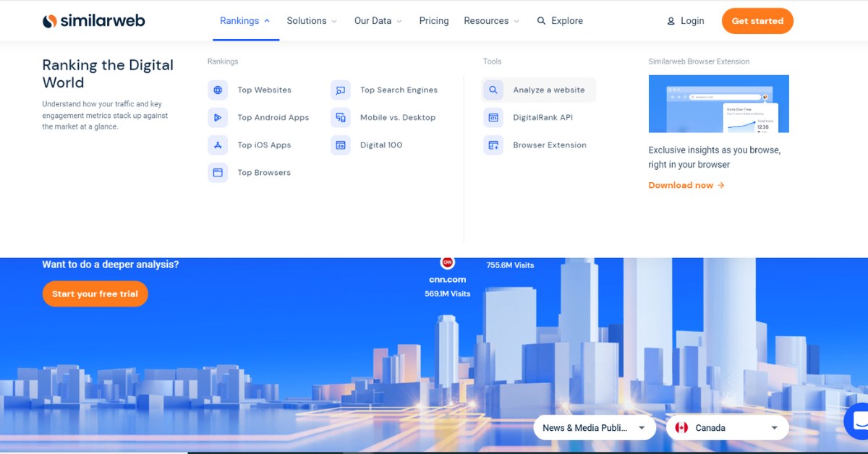The width and height of the screenshot is (868, 454).
Task: Click the cnn.com site label
Action: tap(448, 280)
